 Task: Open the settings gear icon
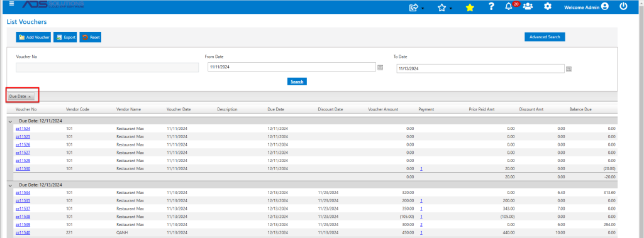point(548,6)
